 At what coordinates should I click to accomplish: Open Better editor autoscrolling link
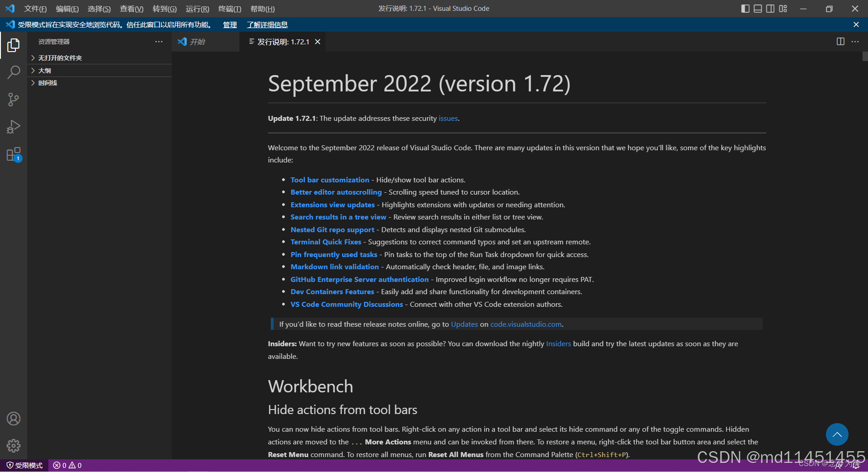pyautogui.click(x=336, y=192)
